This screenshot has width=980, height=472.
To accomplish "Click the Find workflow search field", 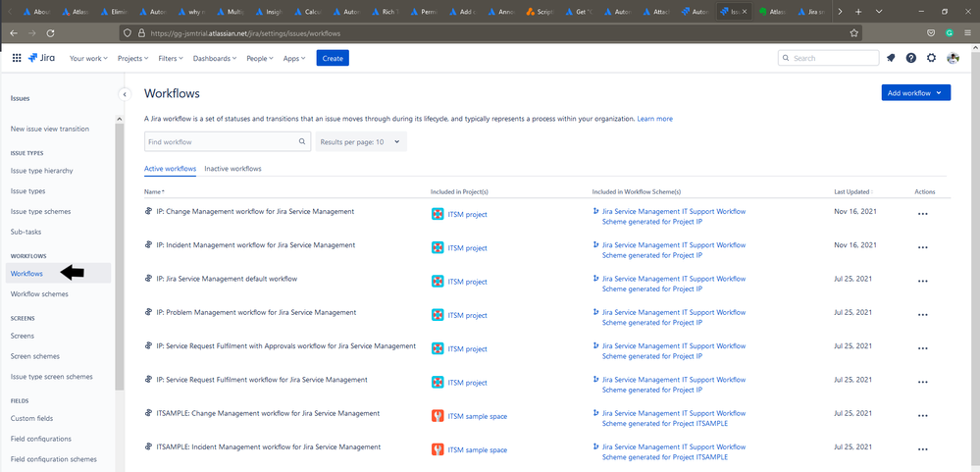I will coord(221,142).
